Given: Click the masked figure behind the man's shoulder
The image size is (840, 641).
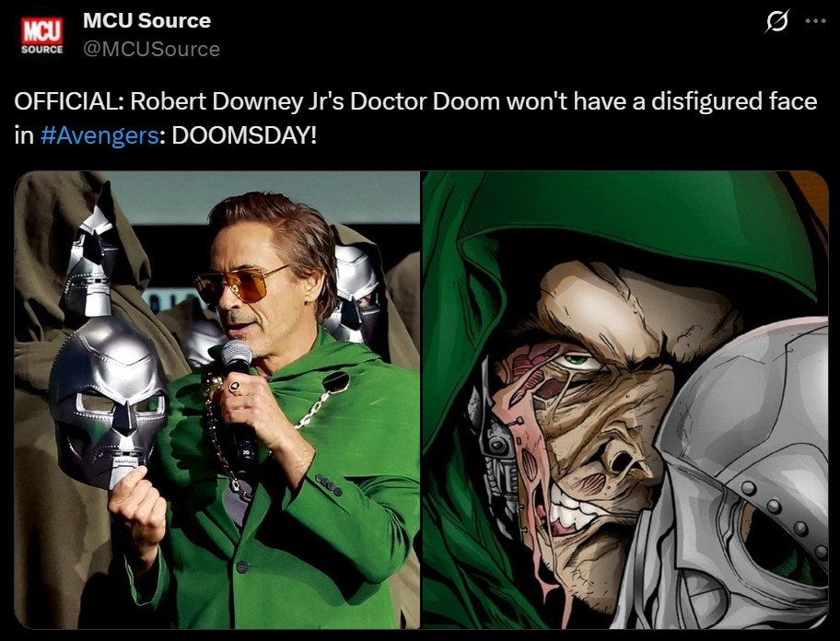Looking at the screenshot, I should [354, 294].
